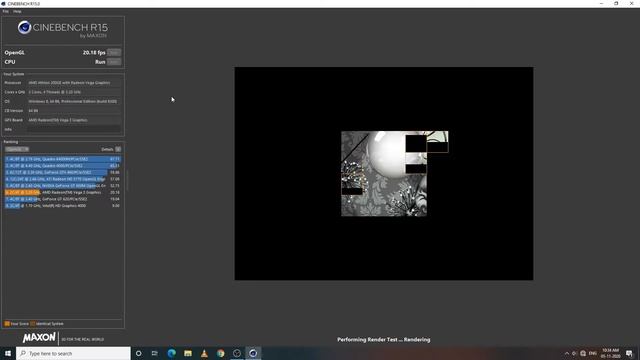640x360 pixels.
Task: Click the Processor value field
Action: 74,83
